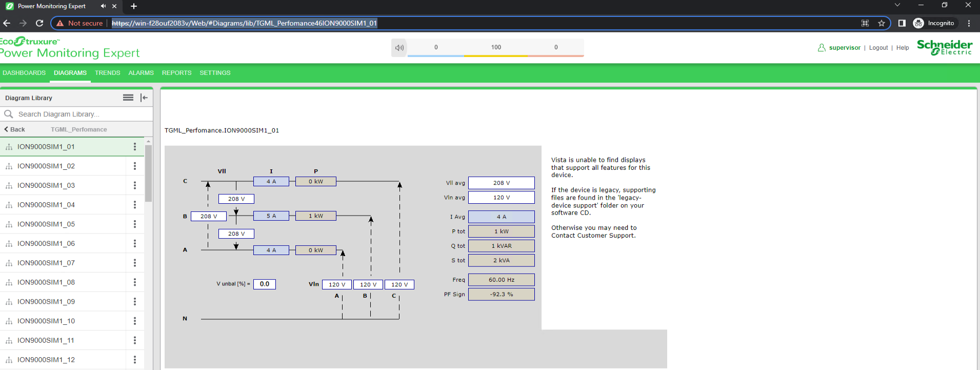The width and height of the screenshot is (980, 370).
Task: Switch to the DIAGRAMS tab
Action: point(70,73)
